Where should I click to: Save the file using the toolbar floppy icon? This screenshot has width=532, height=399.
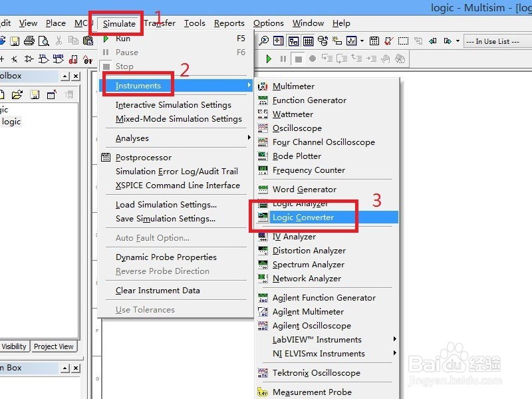[x=15, y=41]
